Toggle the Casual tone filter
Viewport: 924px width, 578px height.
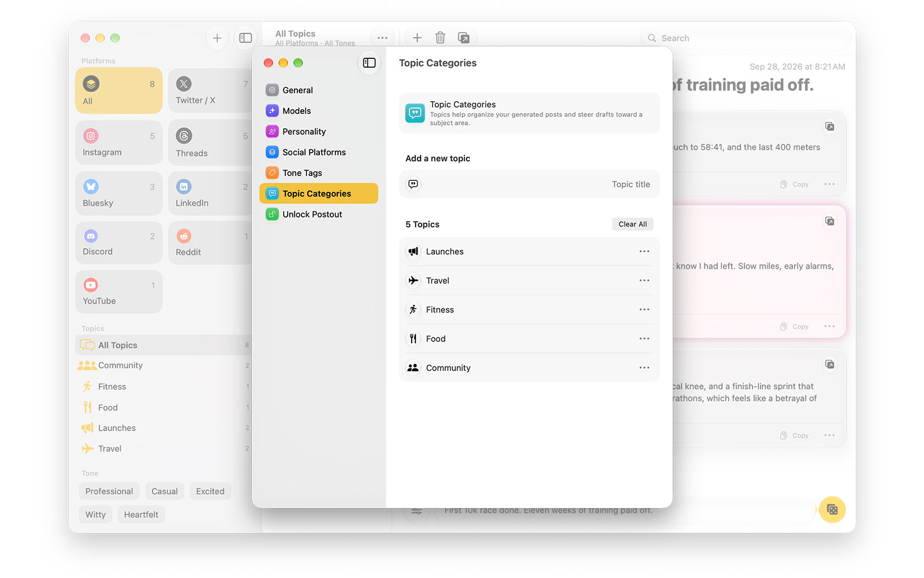[x=165, y=491]
